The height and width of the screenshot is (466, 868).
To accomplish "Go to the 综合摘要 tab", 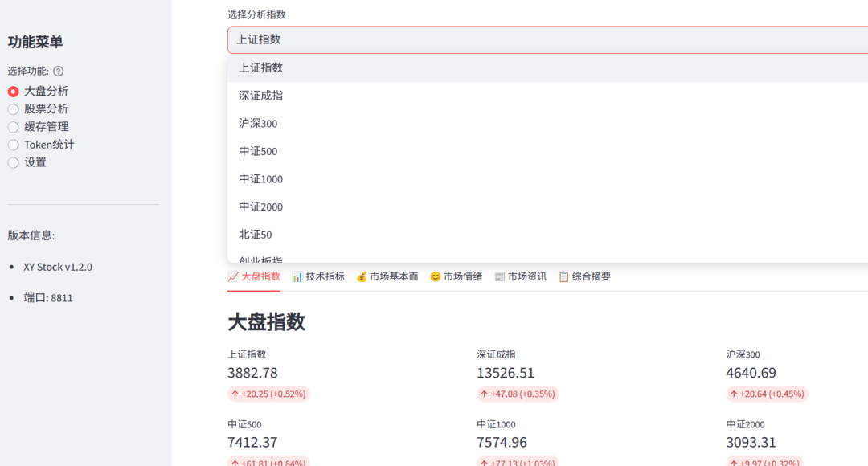I will pos(584,276).
